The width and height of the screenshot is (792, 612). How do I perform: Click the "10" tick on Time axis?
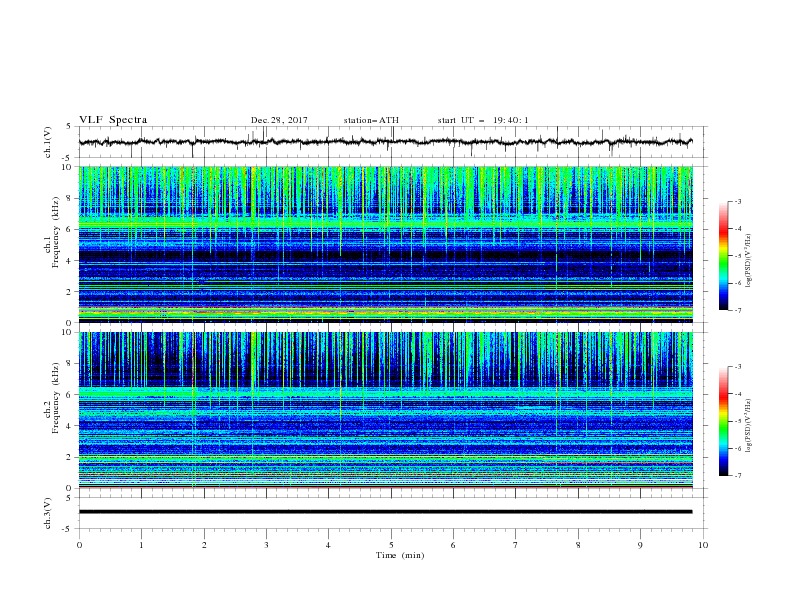[x=703, y=545]
